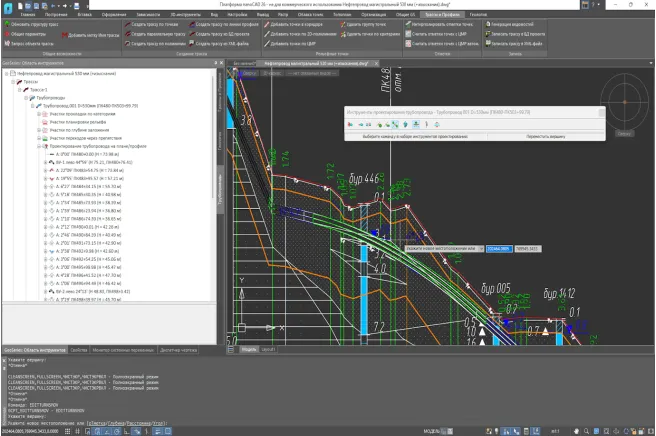
Task: Close the pipeline design tools floating panel
Action: [600, 112]
